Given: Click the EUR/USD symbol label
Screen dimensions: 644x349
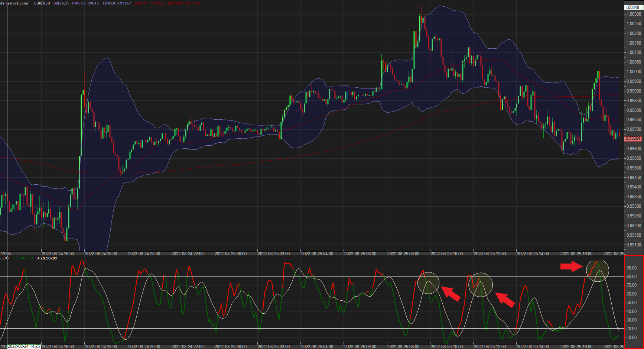Looking at the screenshot, I should (x=42, y=3).
